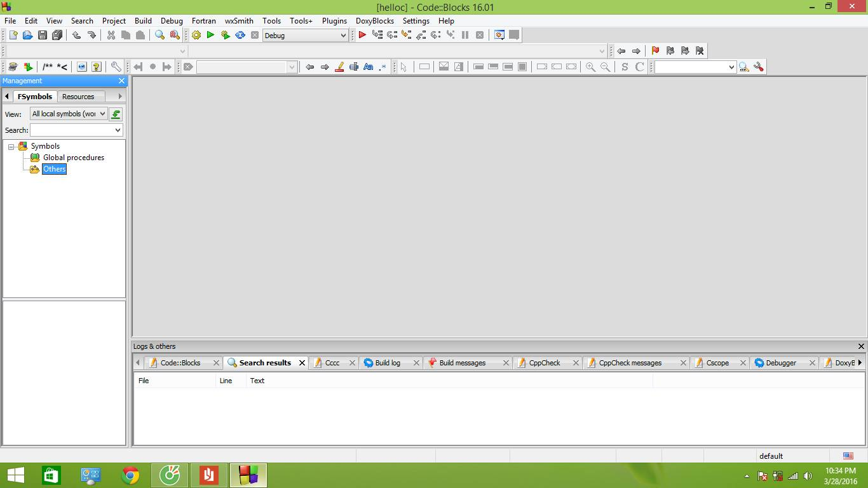Switch to the Debugger tab
This screenshot has height=488, width=868.
coord(781,363)
